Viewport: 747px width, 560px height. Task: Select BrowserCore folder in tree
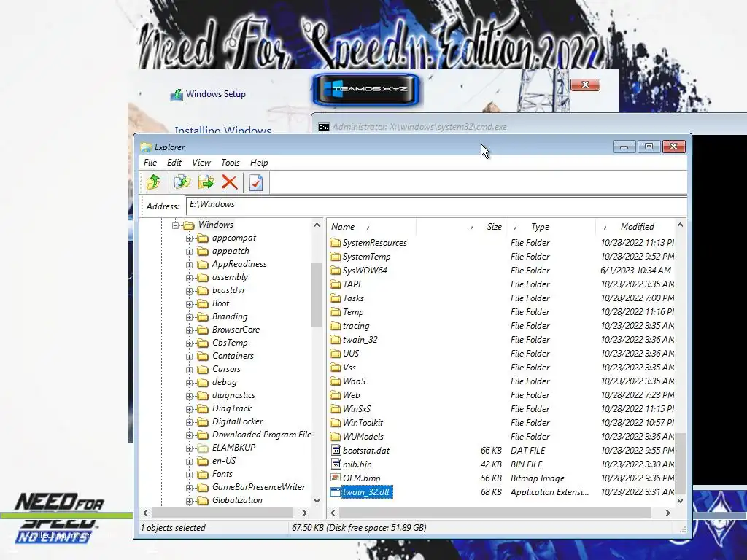236,330
